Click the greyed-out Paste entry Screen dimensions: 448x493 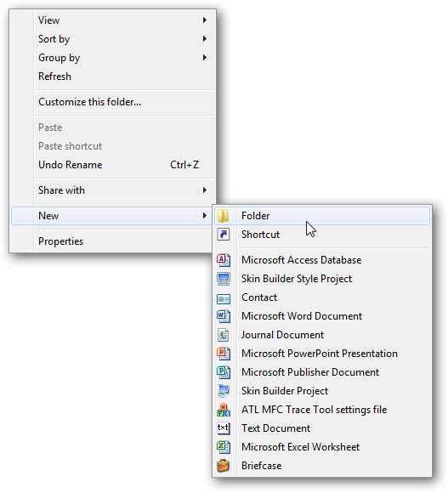113,127
